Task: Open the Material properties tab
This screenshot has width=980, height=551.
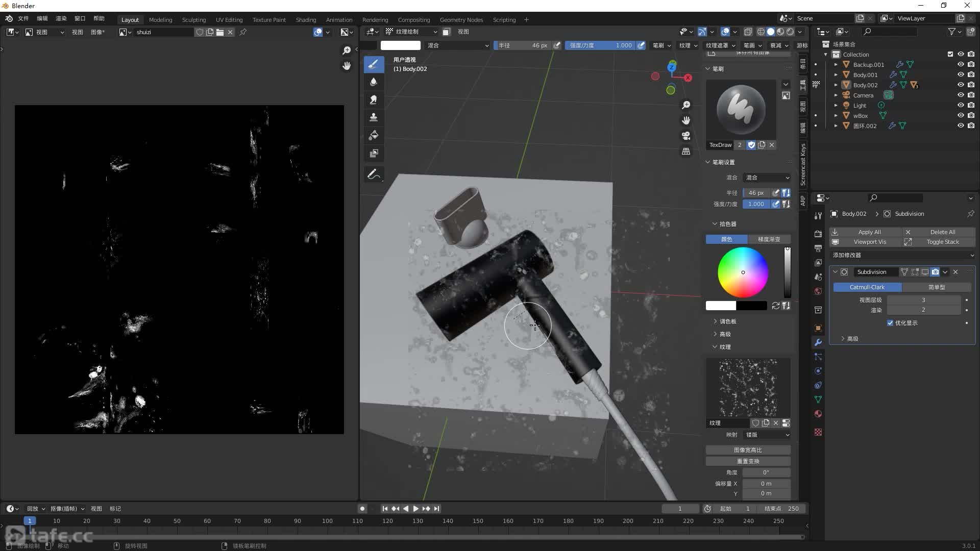Action: [x=818, y=414]
